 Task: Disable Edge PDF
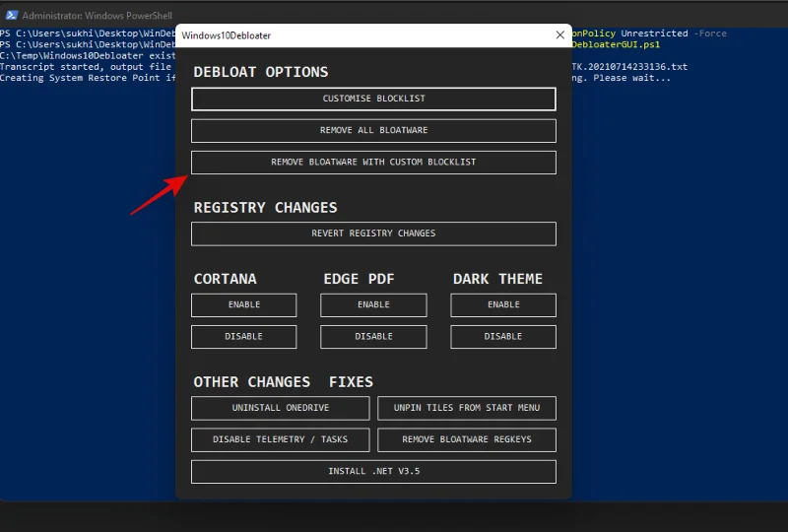[373, 337]
